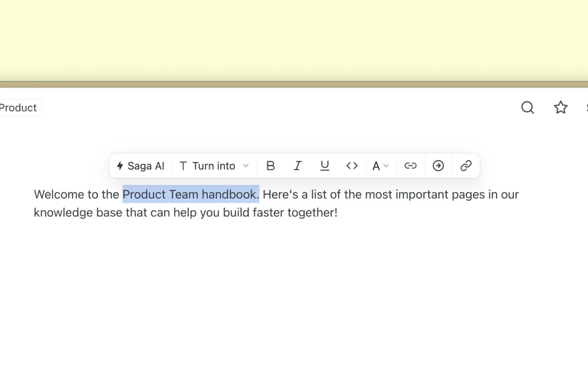The height and width of the screenshot is (392, 588).
Task: Toggle bold on the selected text
Action: click(x=270, y=165)
